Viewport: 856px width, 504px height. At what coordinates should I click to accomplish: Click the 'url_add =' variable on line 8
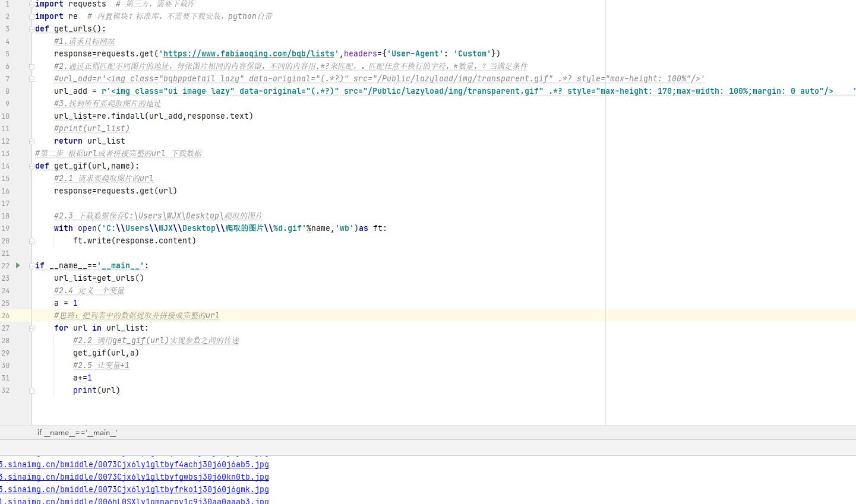pyautogui.click(x=75, y=91)
